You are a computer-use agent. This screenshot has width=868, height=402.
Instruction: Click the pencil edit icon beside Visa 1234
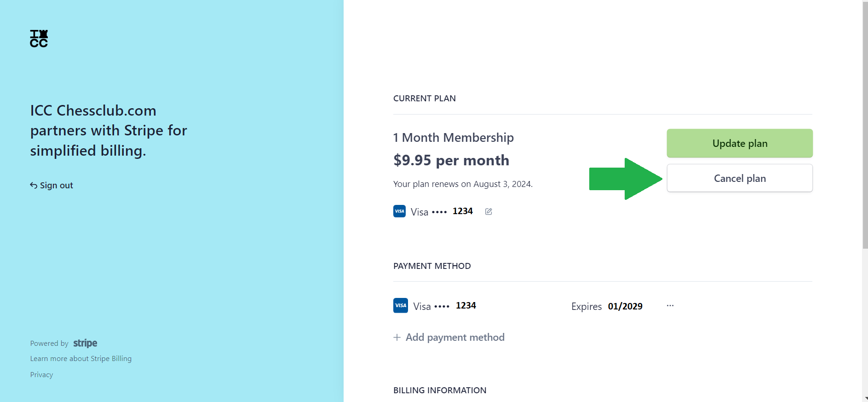pos(489,211)
